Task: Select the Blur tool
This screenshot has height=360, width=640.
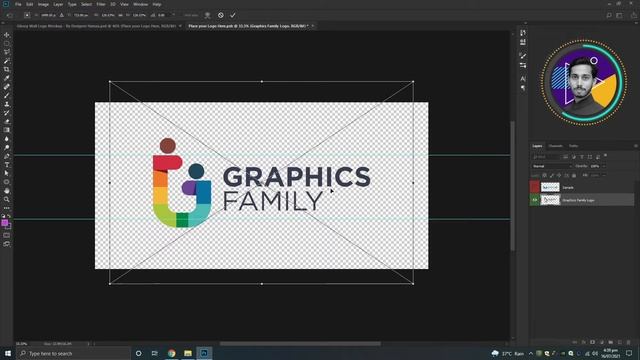Action: tap(7, 139)
